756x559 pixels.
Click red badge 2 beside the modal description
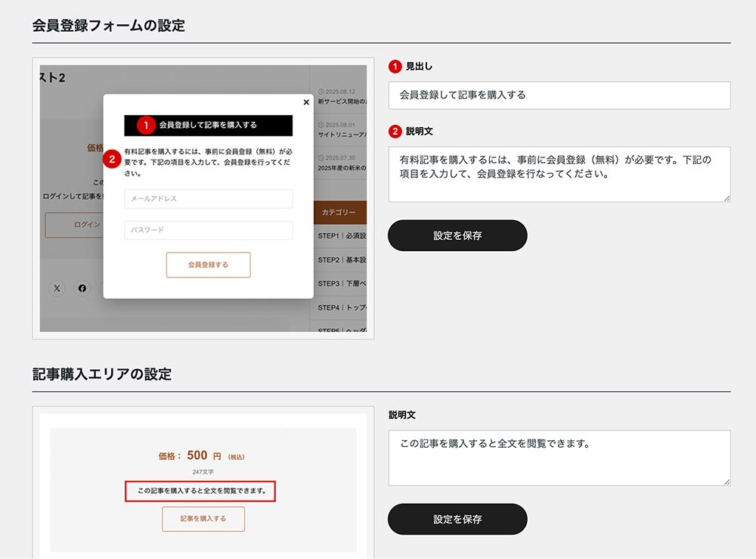tap(113, 159)
